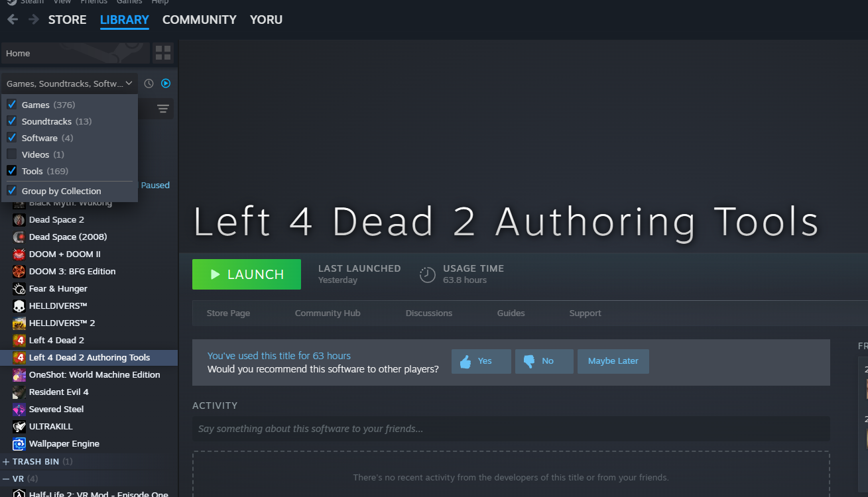The image size is (868, 497).
Task: Click the Dead Space (2008) game icon
Action: click(19, 237)
